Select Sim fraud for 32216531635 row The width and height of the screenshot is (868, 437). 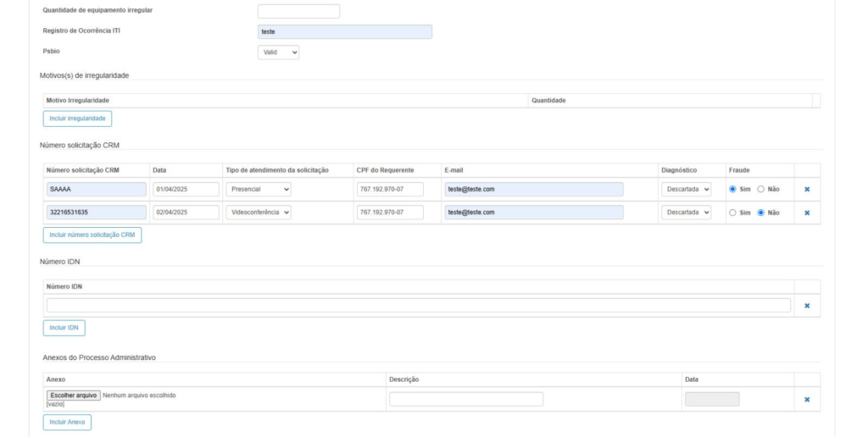click(732, 213)
